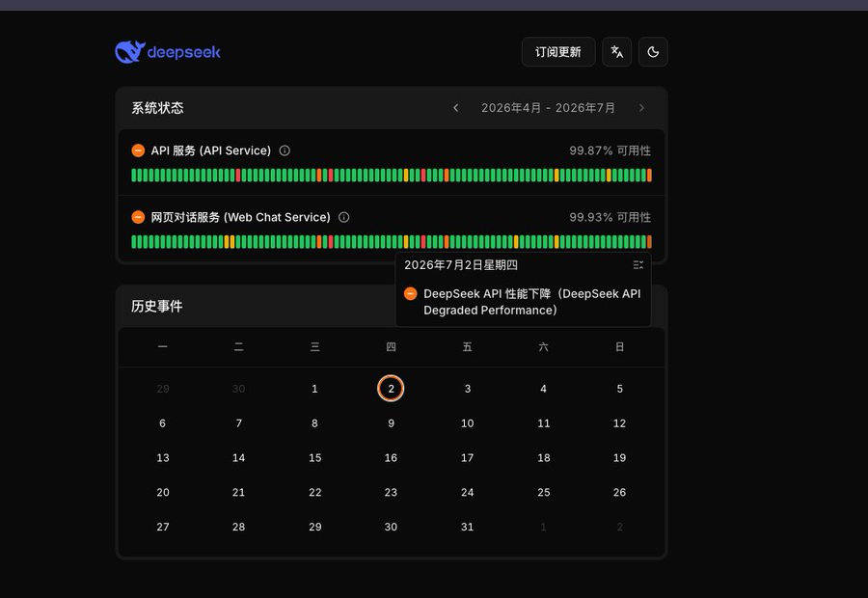Click the 99.93% 可用性 uptime value
Screen dimensions: 868x598
tap(610, 217)
